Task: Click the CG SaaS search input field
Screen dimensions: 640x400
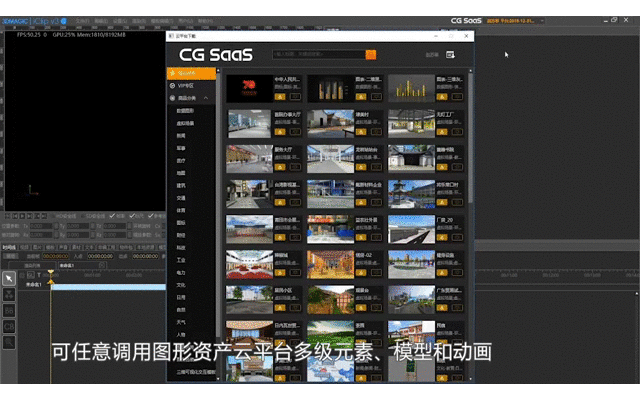Action: tap(319, 54)
